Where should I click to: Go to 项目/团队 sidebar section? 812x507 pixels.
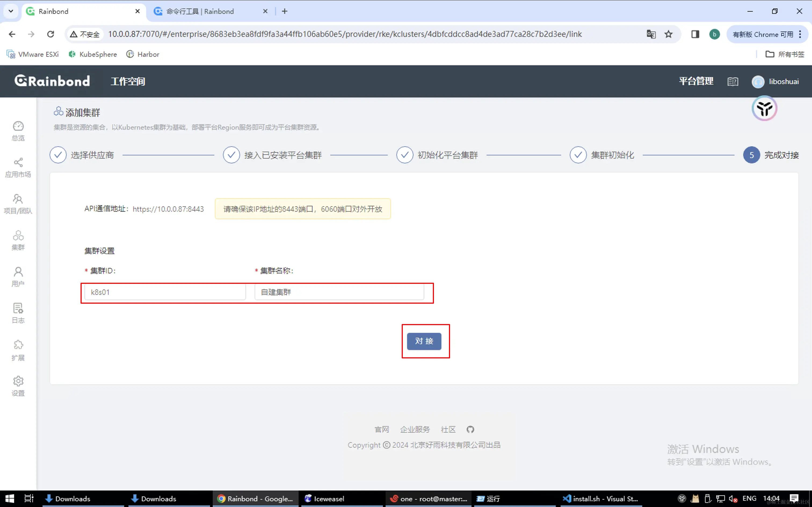pos(18,204)
